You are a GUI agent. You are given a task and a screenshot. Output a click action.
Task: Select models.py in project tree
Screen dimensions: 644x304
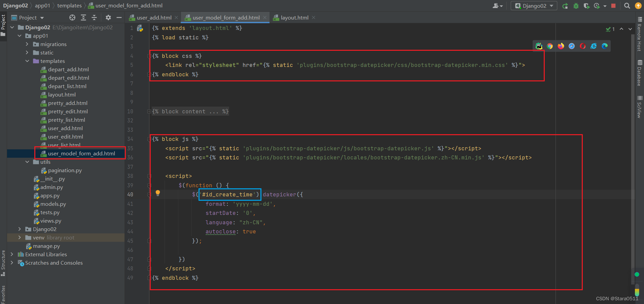(53, 204)
